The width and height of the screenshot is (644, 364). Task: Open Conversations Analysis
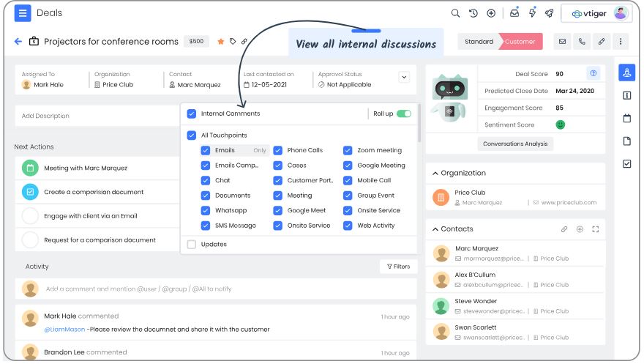tap(515, 144)
